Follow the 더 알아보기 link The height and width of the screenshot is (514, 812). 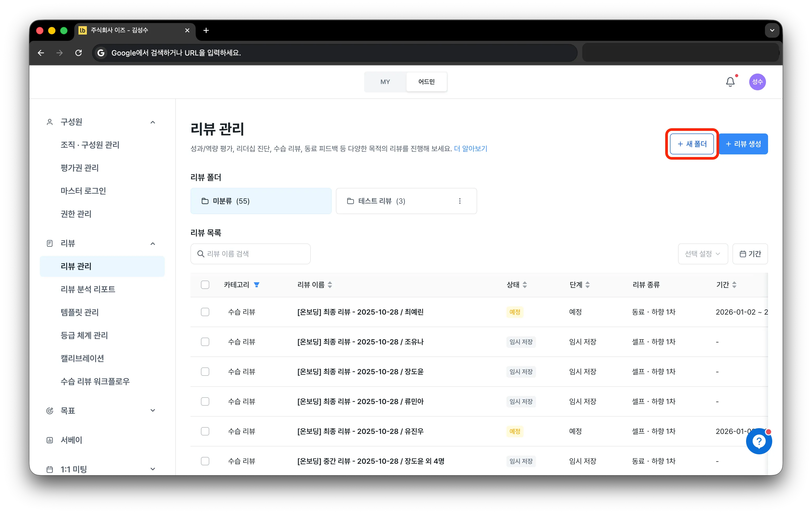[x=470, y=149]
